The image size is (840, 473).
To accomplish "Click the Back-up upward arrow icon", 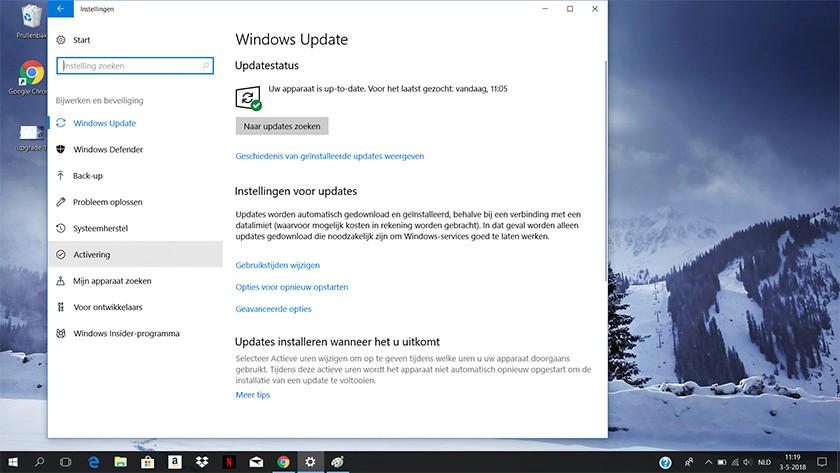I will pyautogui.click(x=61, y=175).
